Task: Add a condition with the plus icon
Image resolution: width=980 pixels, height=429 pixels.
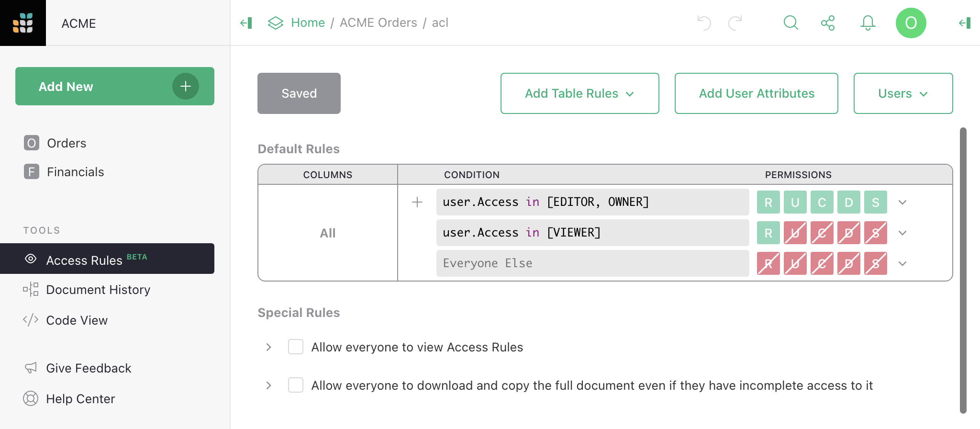Action: 417,202
